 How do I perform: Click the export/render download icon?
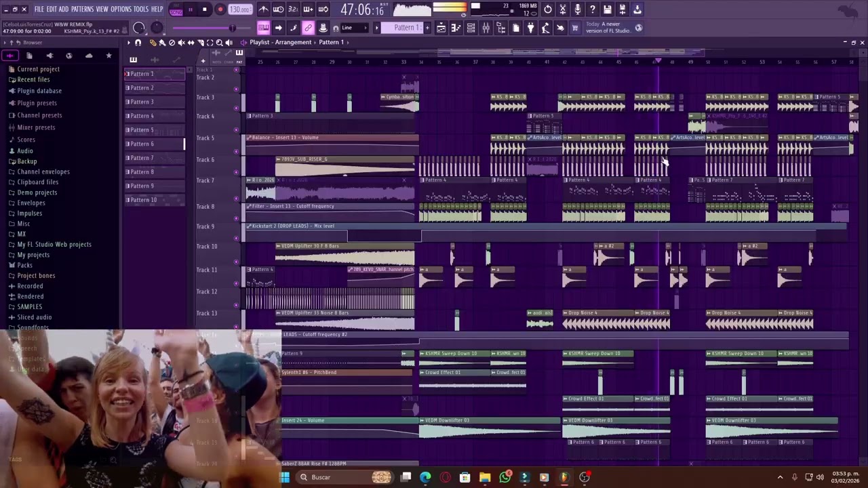click(x=637, y=9)
